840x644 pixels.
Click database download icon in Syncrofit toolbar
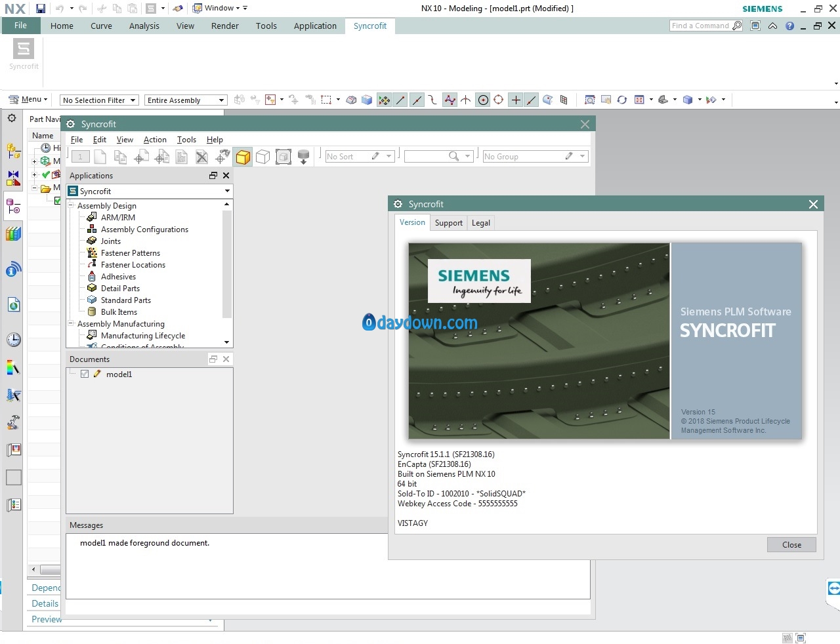point(303,157)
